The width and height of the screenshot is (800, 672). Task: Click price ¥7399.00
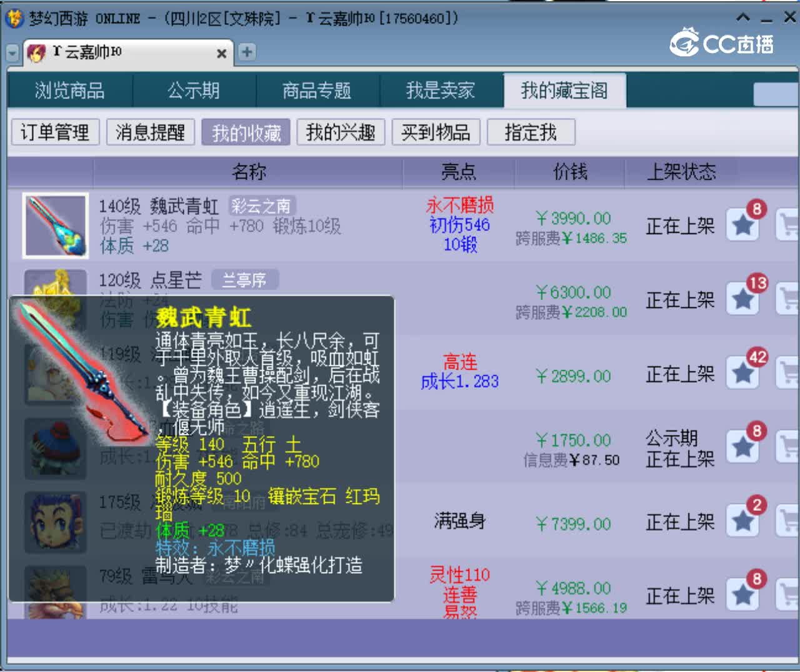[573, 524]
